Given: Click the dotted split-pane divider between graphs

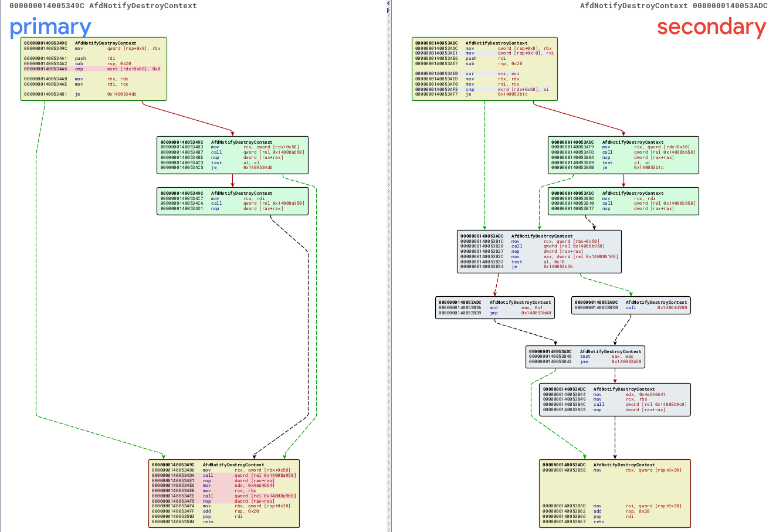Looking at the screenshot, I should click(x=388, y=264).
